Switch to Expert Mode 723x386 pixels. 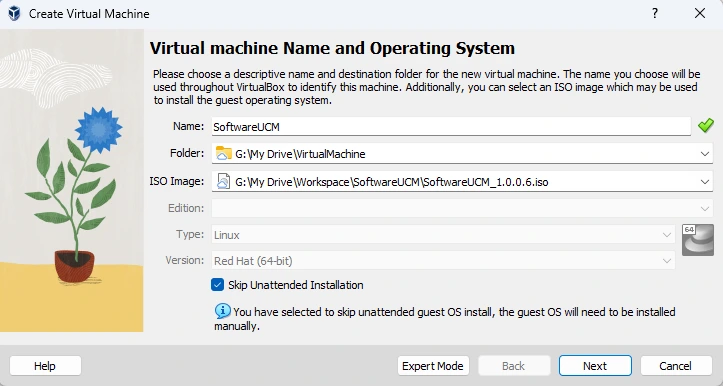[x=433, y=366]
